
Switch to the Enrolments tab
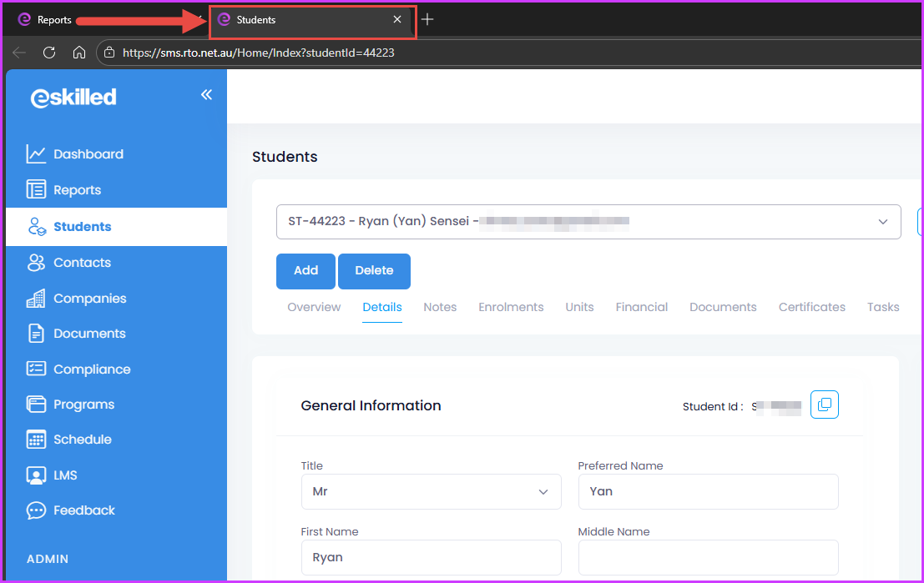pyautogui.click(x=511, y=307)
